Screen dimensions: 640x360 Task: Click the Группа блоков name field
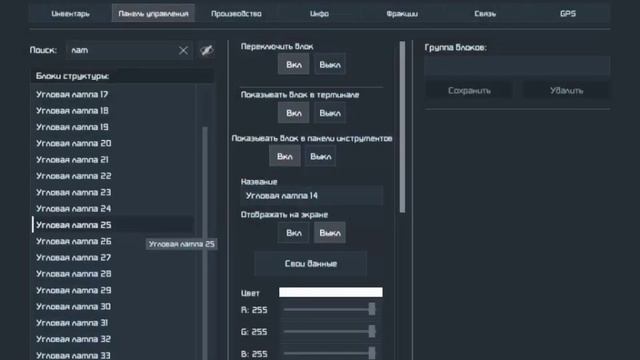tap(517, 66)
